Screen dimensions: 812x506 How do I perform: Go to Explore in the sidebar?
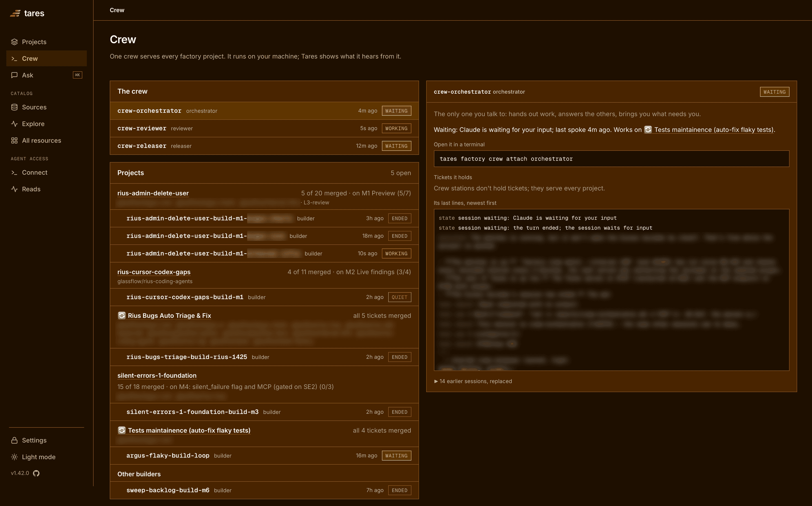(47, 124)
